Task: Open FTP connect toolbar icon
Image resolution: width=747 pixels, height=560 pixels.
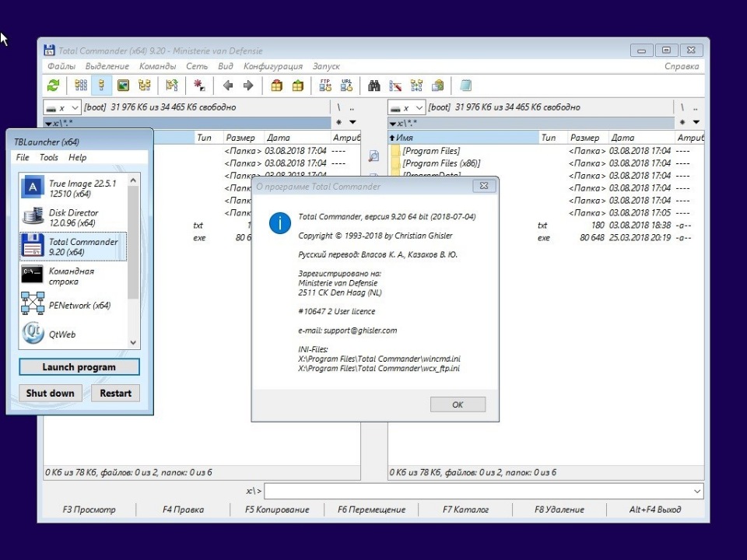Action: click(325, 86)
